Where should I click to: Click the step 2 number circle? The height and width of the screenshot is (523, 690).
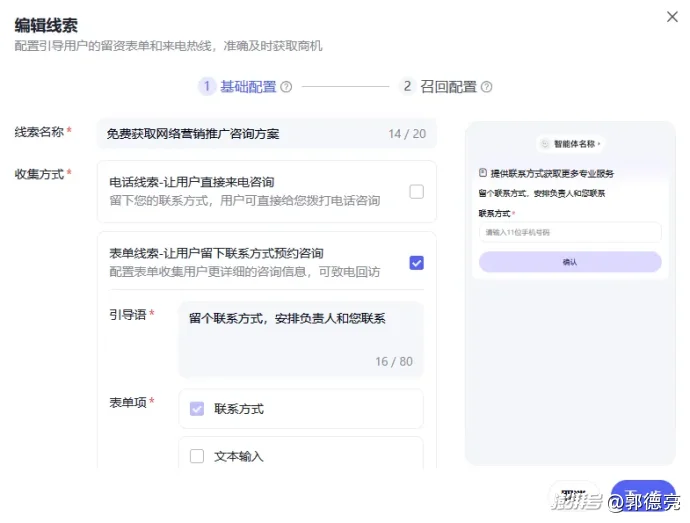coord(407,87)
